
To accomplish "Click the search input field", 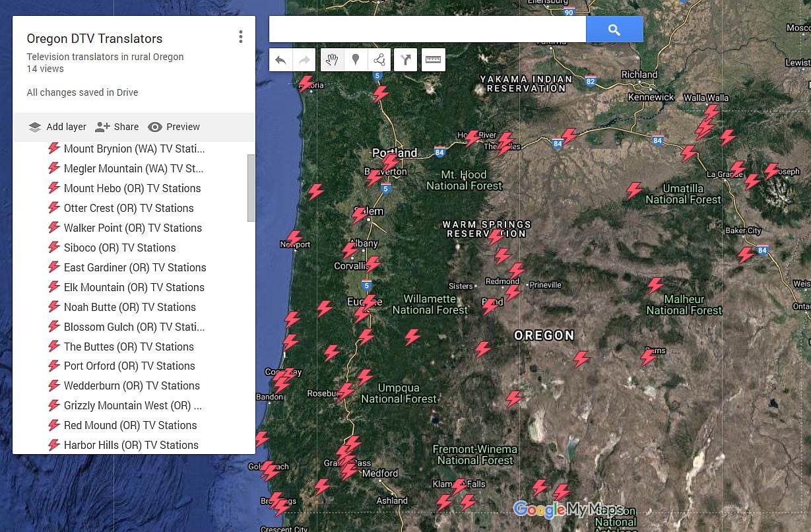I will [428, 29].
